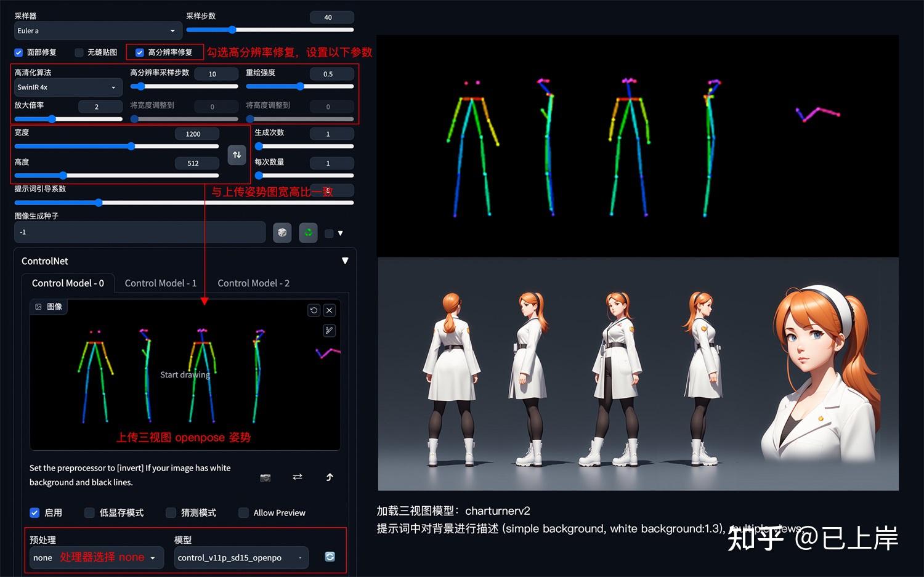Enable the Allow Preview checkbox

[244, 512]
